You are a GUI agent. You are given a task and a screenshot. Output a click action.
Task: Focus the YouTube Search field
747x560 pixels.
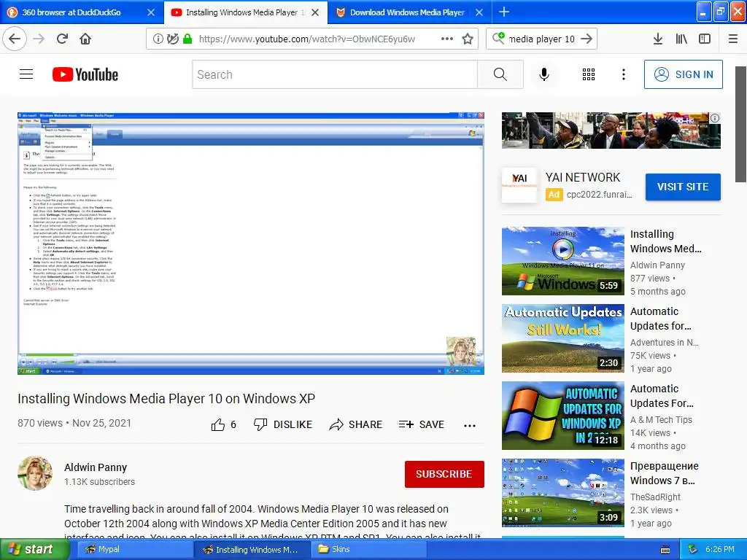(334, 74)
